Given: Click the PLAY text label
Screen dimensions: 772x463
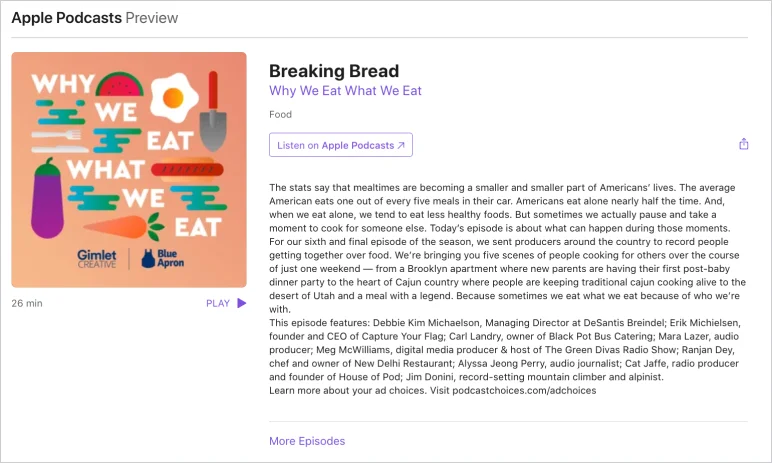Looking at the screenshot, I should coord(218,303).
